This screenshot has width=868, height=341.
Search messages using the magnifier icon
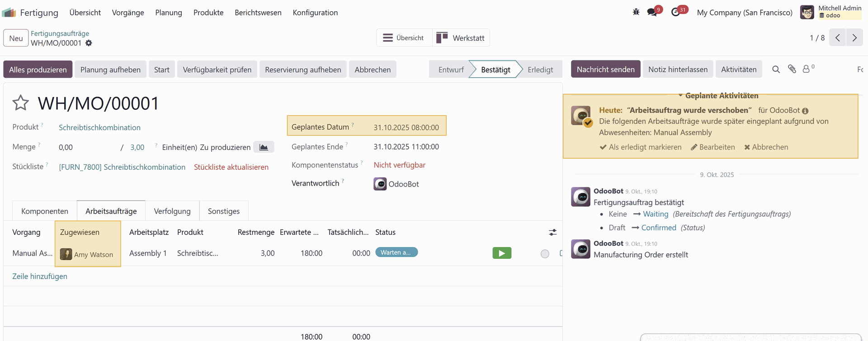coord(776,69)
